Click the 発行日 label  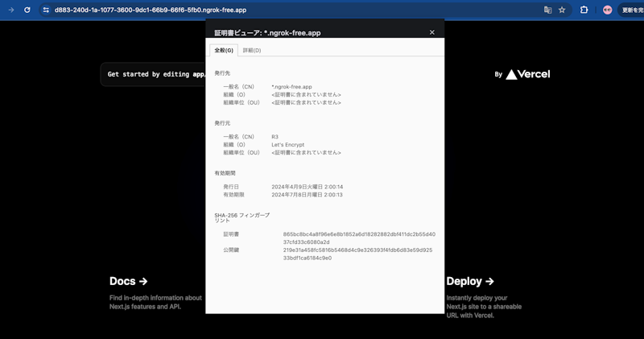click(231, 187)
